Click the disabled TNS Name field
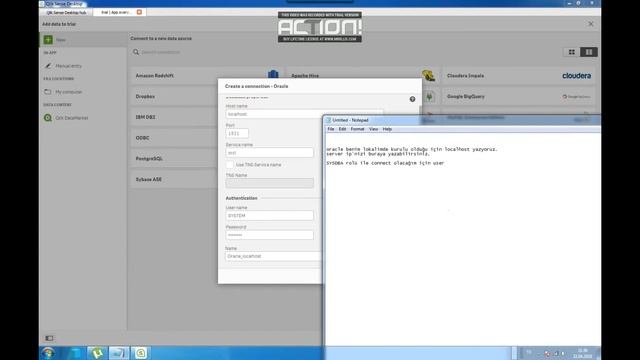 [269, 183]
